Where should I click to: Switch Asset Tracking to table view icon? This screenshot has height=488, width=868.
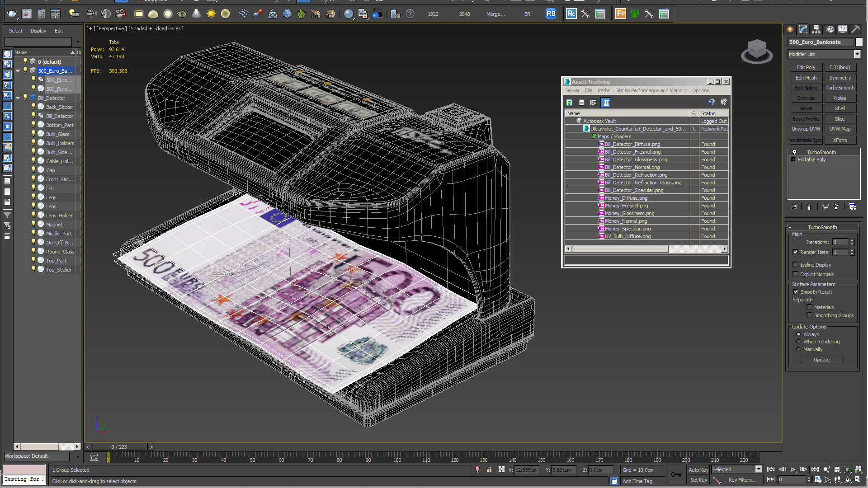coord(606,103)
